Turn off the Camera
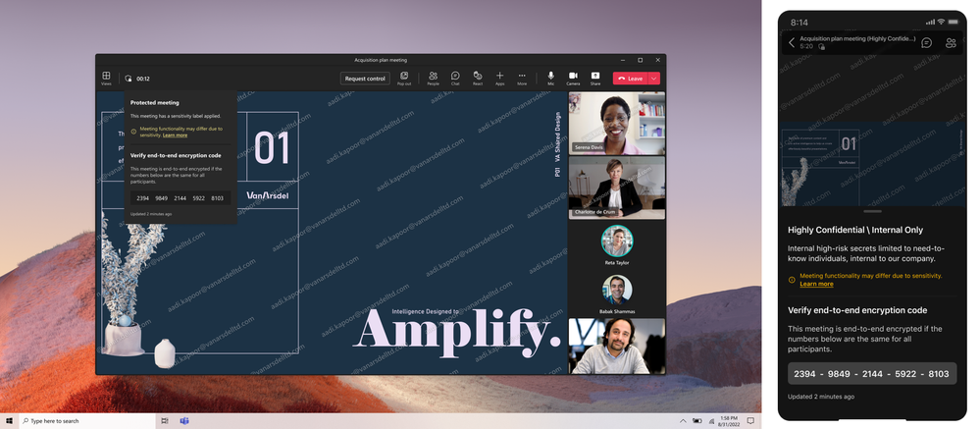This screenshot has height=429, width=980. click(x=573, y=78)
